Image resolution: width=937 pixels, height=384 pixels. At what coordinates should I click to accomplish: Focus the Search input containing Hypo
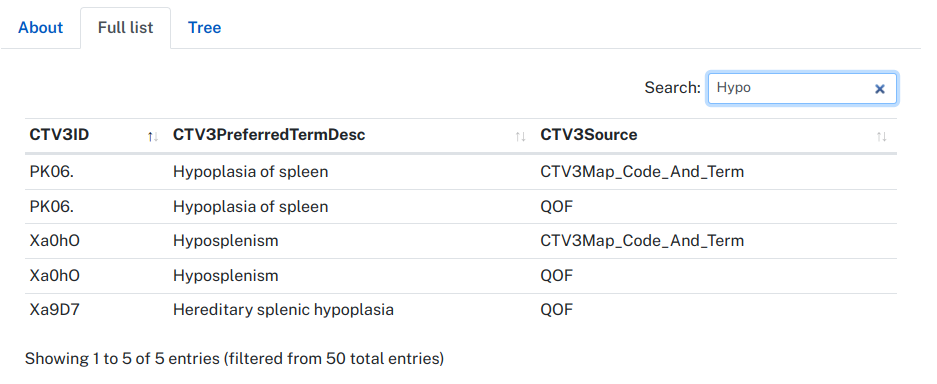802,88
